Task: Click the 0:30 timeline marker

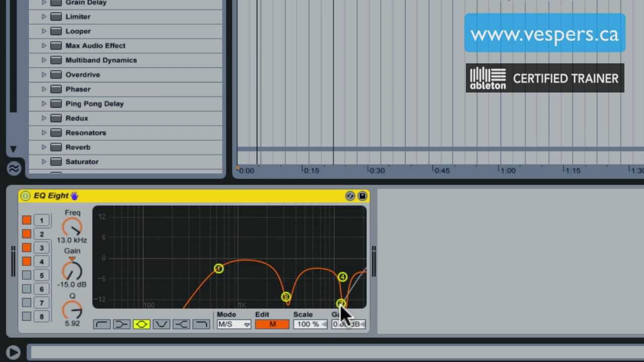Action: pos(377,170)
